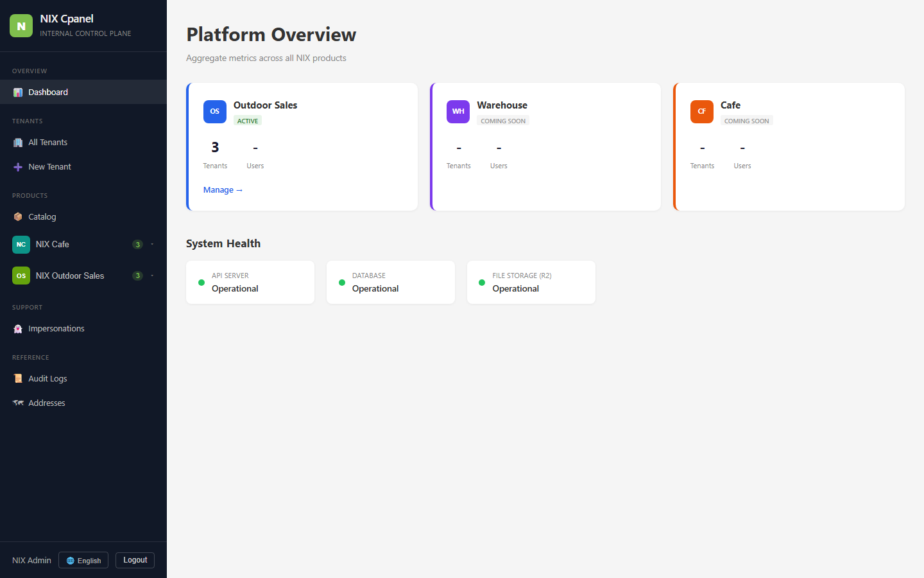The height and width of the screenshot is (578, 924).
Task: Click the Tenants label on Warehouse card
Action: click(x=459, y=166)
